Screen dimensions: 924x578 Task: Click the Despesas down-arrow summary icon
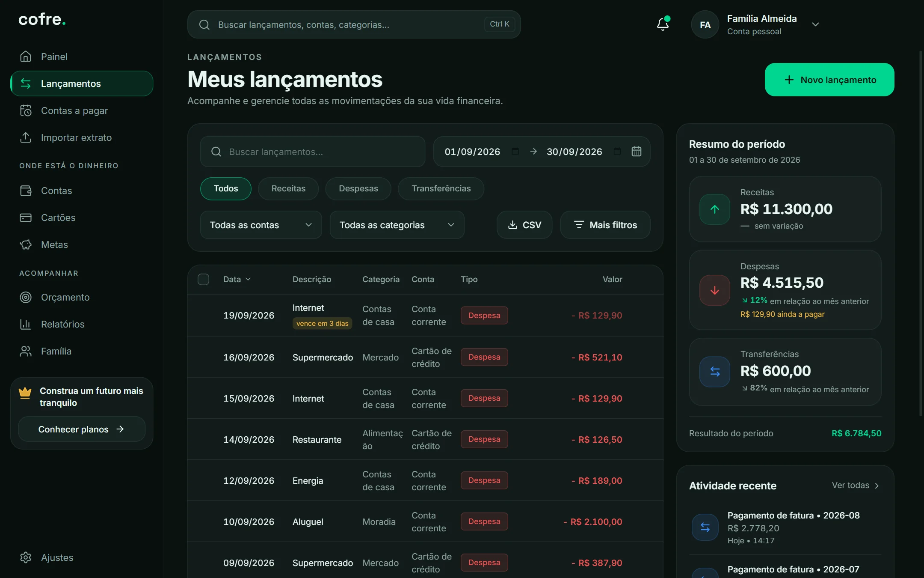point(715,290)
